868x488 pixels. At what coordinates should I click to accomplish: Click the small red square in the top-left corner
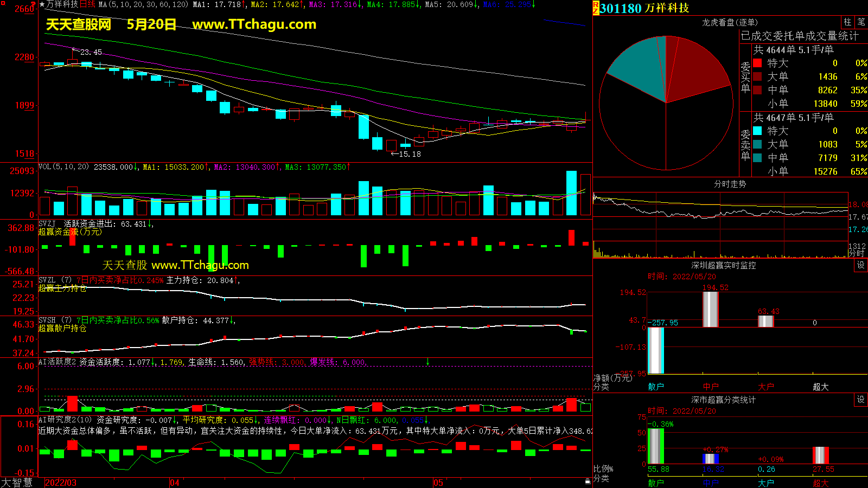click(x=3, y=3)
